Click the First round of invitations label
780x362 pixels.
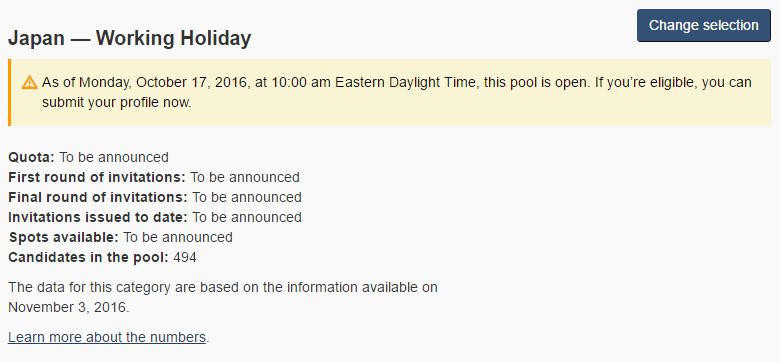click(x=97, y=178)
